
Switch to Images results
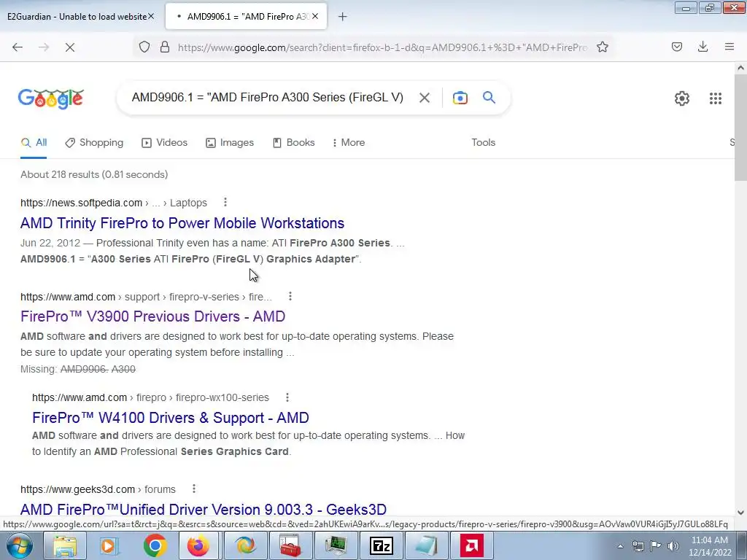coord(230,142)
